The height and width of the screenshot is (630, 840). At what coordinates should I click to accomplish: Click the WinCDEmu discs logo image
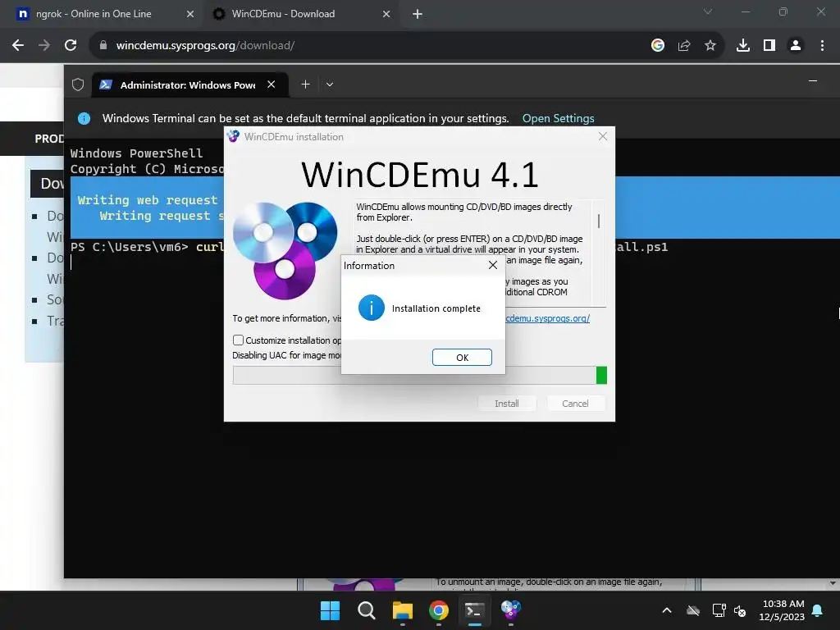point(285,250)
